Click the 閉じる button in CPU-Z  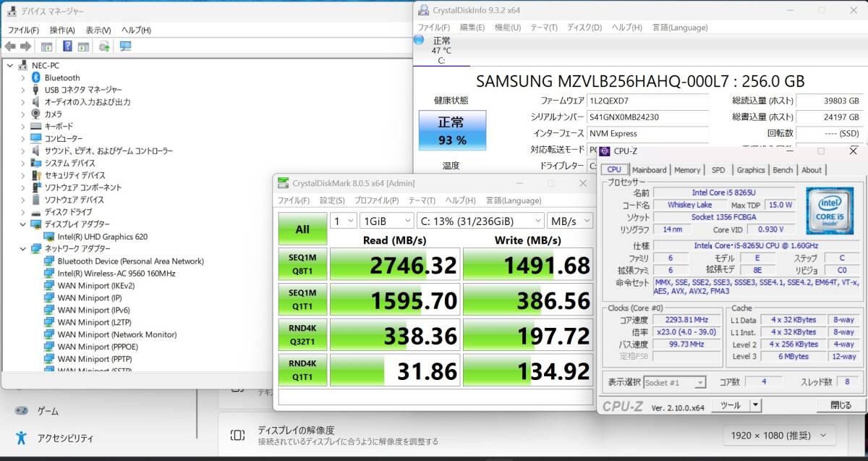pyautogui.click(x=841, y=405)
